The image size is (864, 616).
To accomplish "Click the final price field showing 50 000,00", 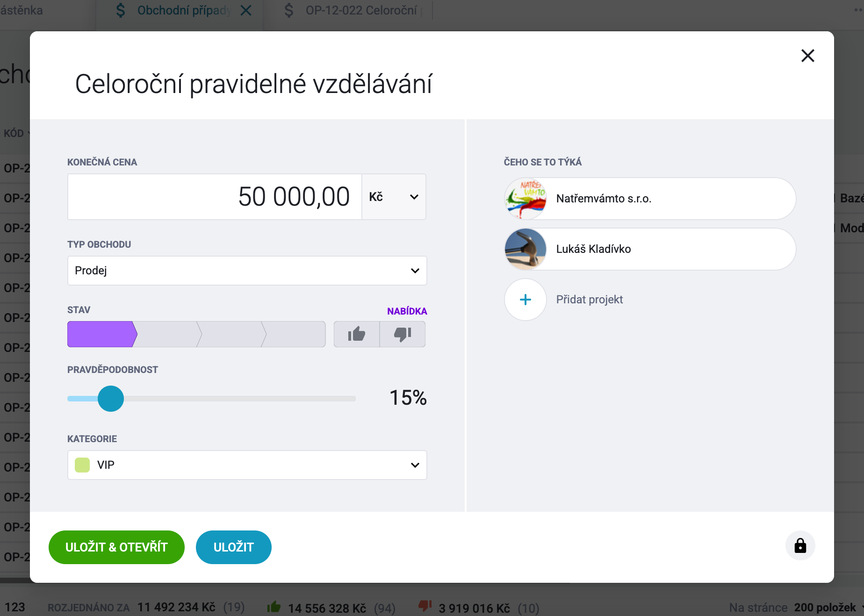I will [x=215, y=197].
